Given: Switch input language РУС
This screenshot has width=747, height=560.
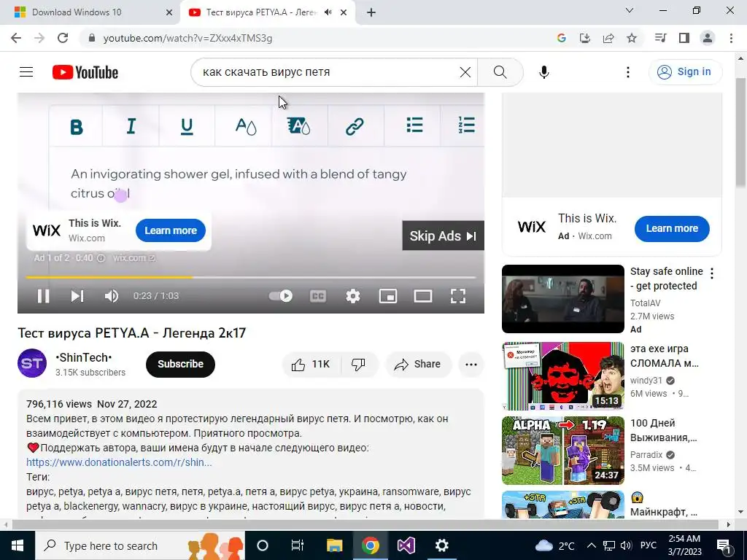Looking at the screenshot, I should click(x=649, y=545).
